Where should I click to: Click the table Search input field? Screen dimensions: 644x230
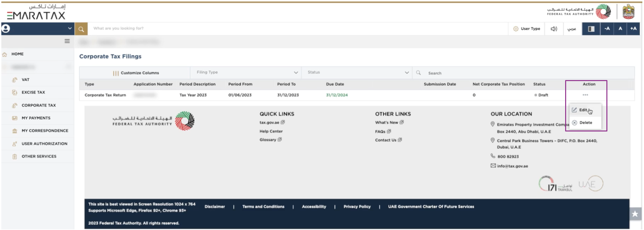click(x=528, y=73)
